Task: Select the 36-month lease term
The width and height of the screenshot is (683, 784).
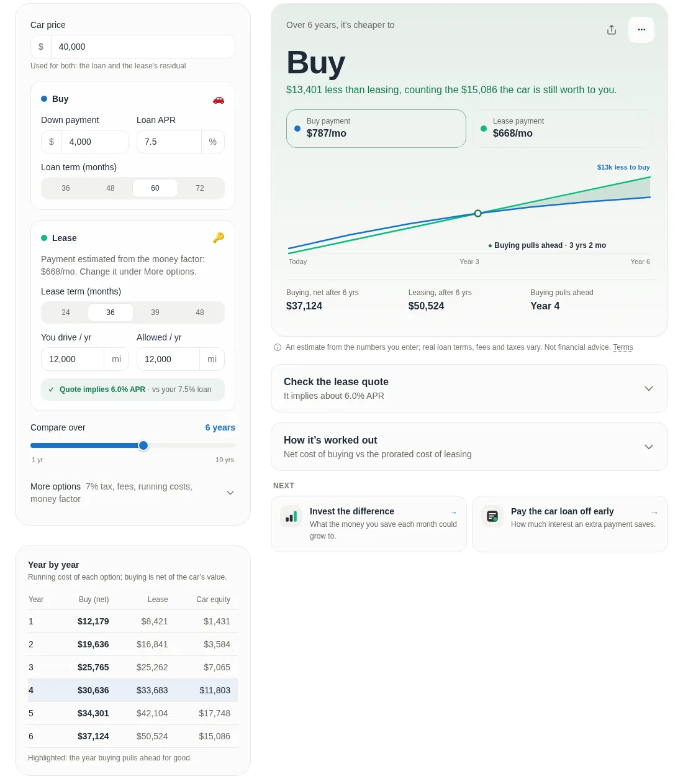Action: 111,312
